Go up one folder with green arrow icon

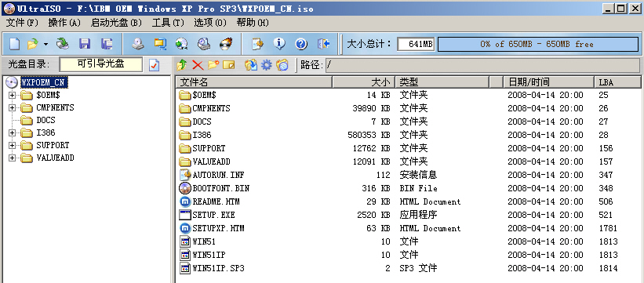[x=182, y=64]
